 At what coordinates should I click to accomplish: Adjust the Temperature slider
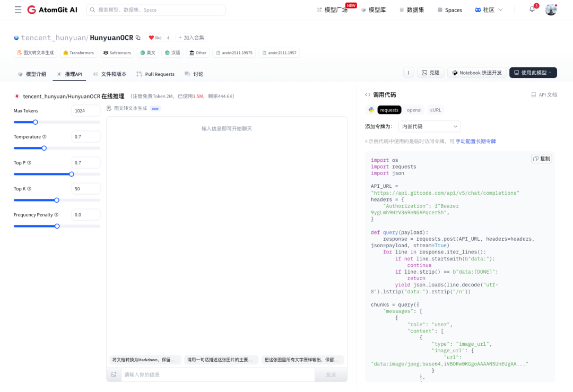(x=44, y=148)
